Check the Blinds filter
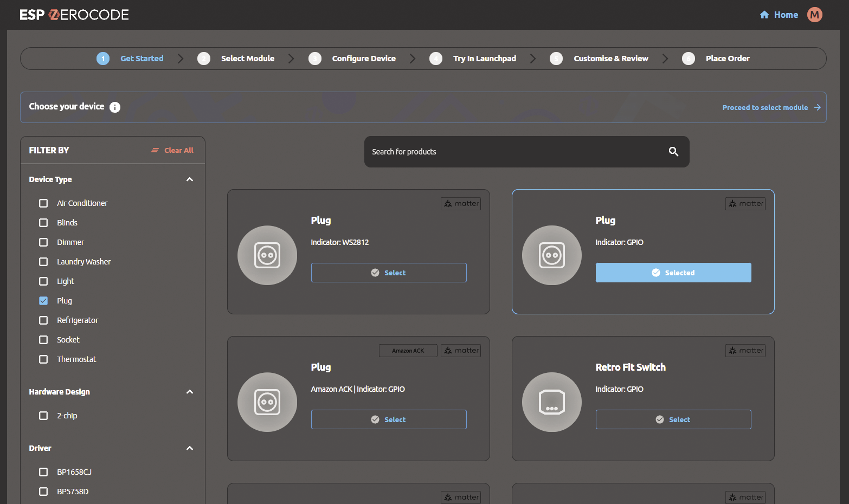Screen dimensions: 849x504 43,223
